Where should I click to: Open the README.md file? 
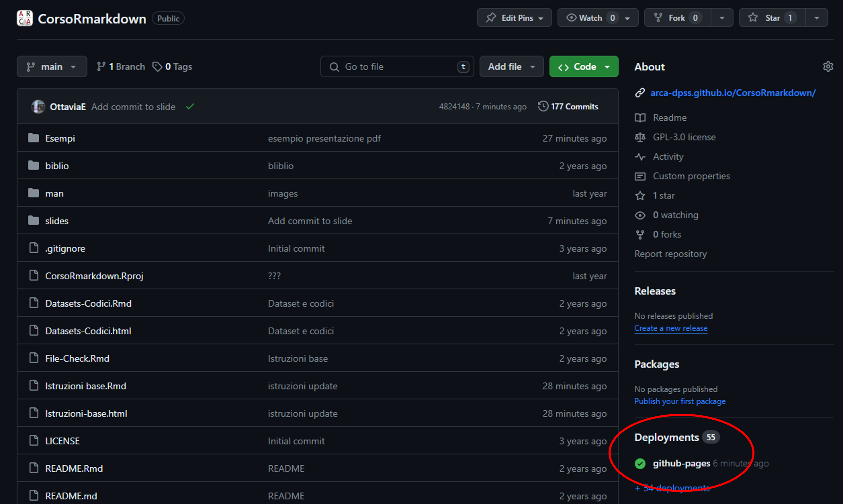[x=71, y=496]
